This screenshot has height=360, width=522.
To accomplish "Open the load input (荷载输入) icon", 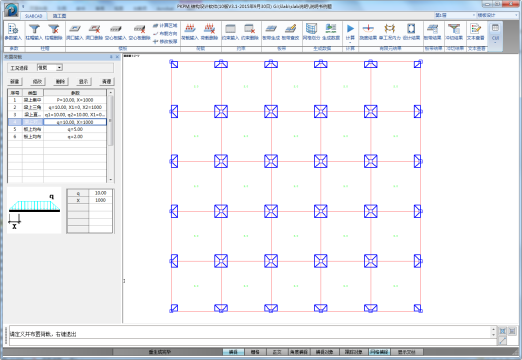I will tap(190, 32).
